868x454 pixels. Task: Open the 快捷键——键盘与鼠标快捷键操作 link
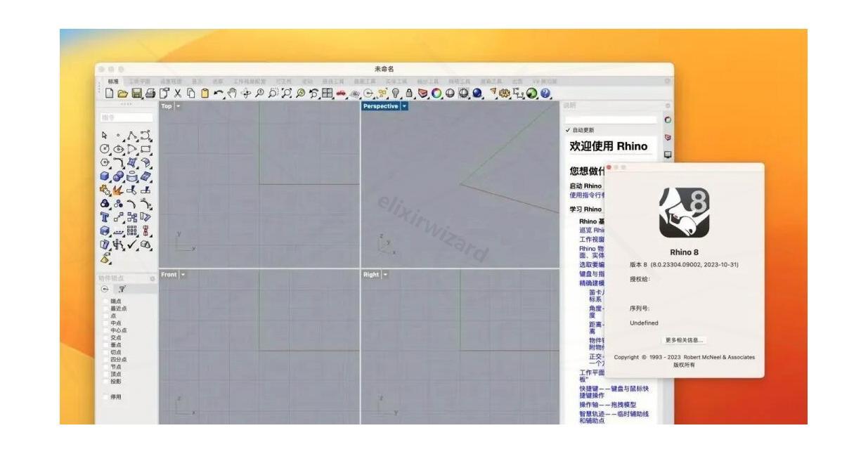614,391
